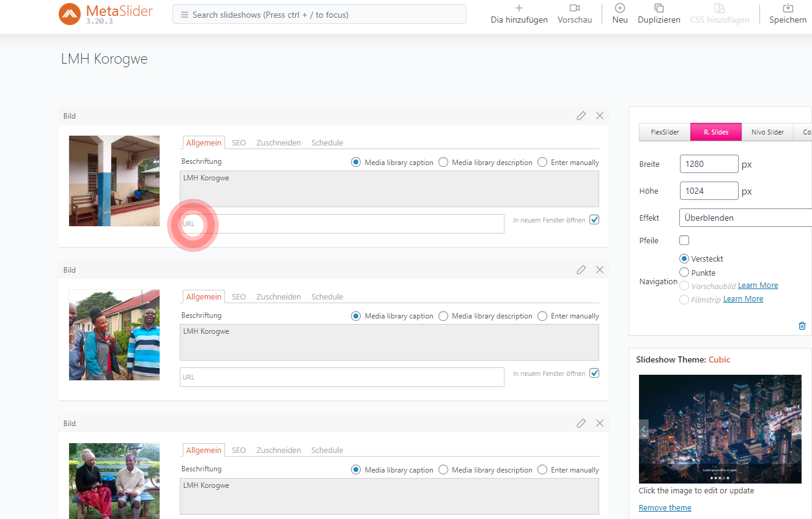
Task: Toggle second slide 'In neuem Fenster öffnen' checkbox
Action: pos(594,373)
